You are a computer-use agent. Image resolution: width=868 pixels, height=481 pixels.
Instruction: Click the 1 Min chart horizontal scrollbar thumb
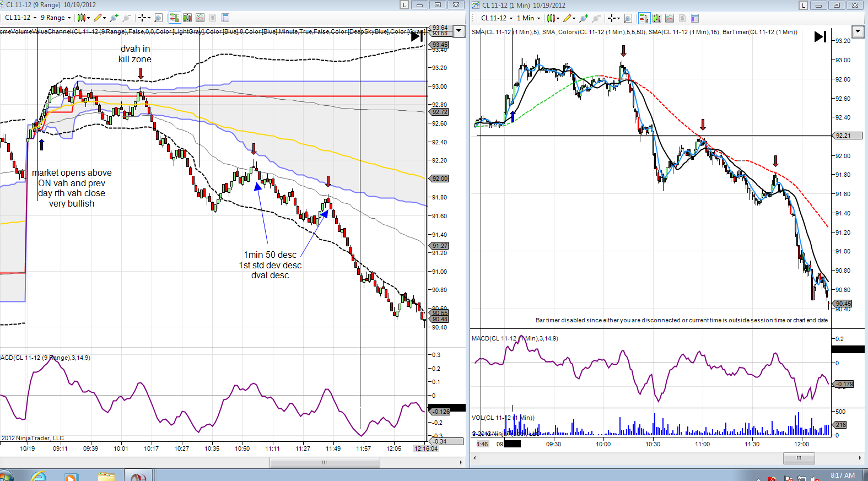pos(799,458)
